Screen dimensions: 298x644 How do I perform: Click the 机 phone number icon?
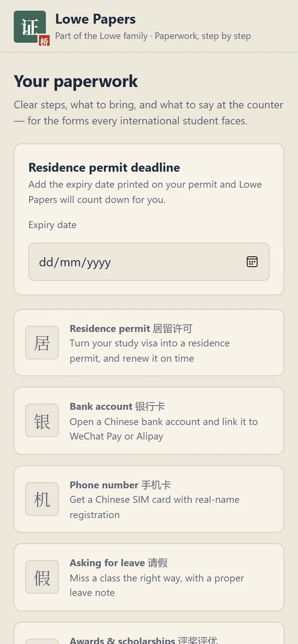pos(42,499)
